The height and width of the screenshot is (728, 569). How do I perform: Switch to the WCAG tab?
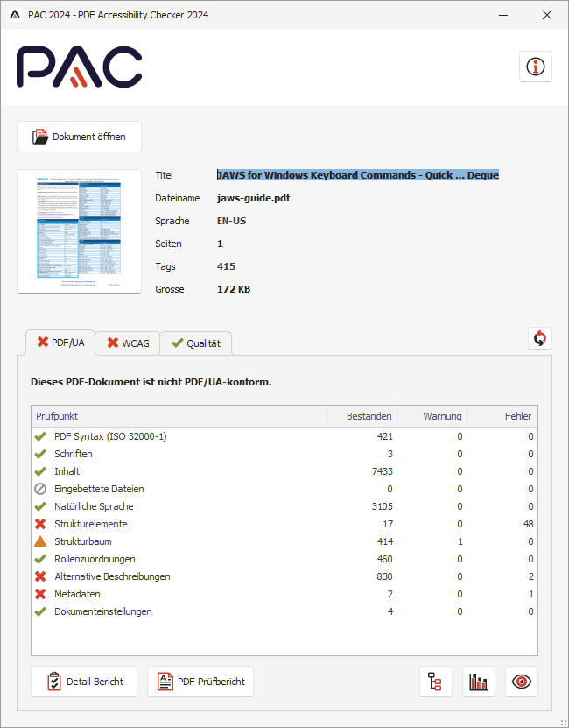(x=127, y=343)
